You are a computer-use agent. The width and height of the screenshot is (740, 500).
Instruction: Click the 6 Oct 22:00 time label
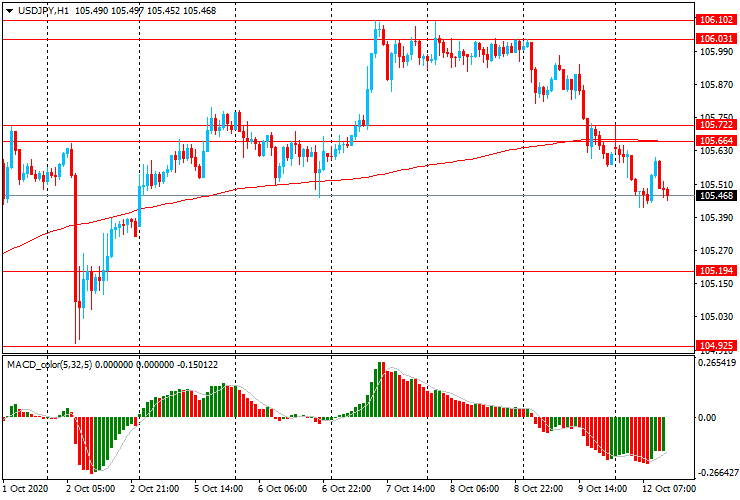[347, 489]
